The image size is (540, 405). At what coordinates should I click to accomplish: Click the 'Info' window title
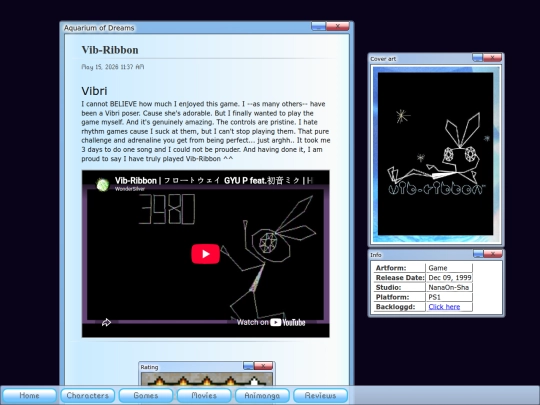click(x=376, y=255)
